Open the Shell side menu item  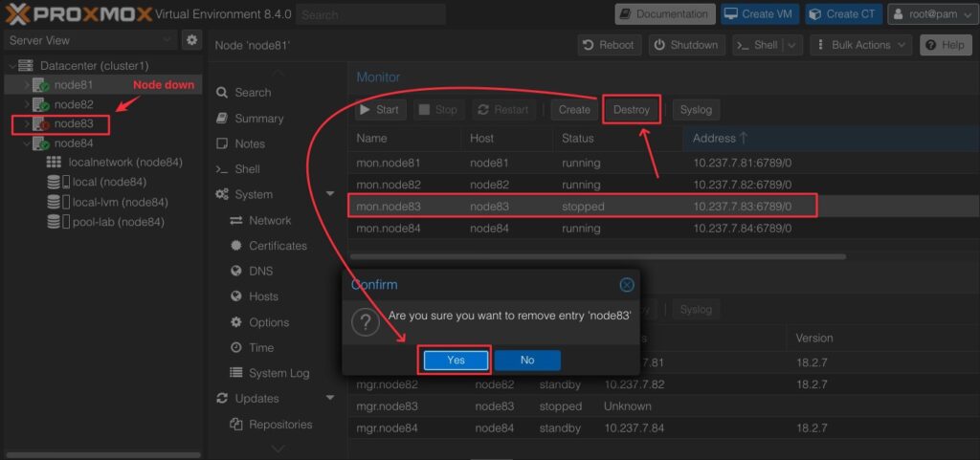pyautogui.click(x=247, y=169)
